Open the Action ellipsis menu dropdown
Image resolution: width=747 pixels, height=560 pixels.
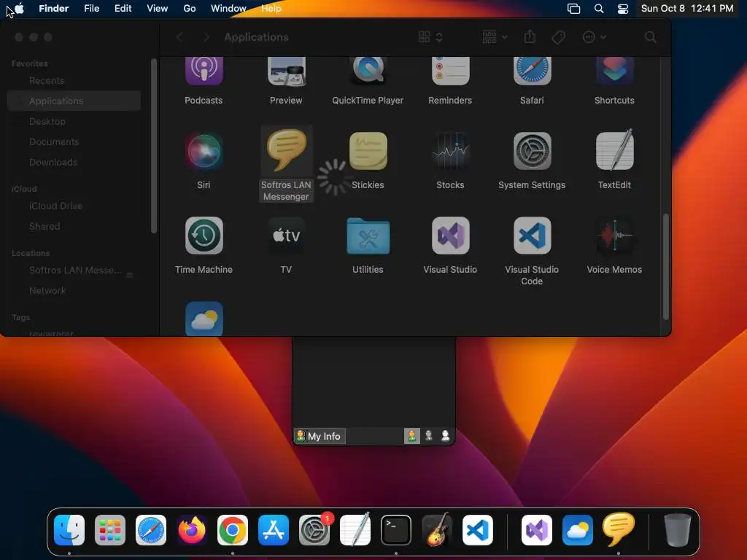[x=594, y=37]
